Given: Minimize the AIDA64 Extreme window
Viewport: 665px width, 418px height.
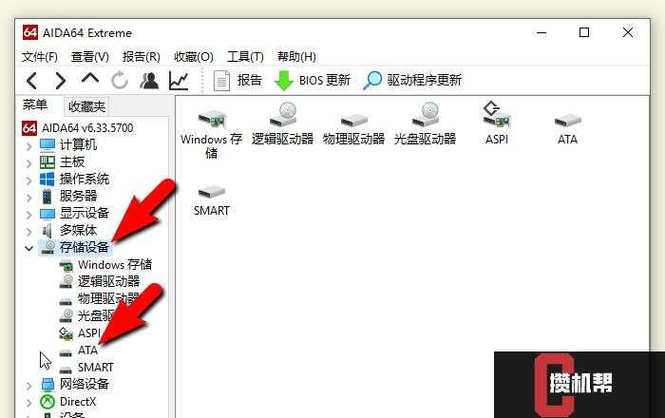Looking at the screenshot, I should (x=541, y=33).
